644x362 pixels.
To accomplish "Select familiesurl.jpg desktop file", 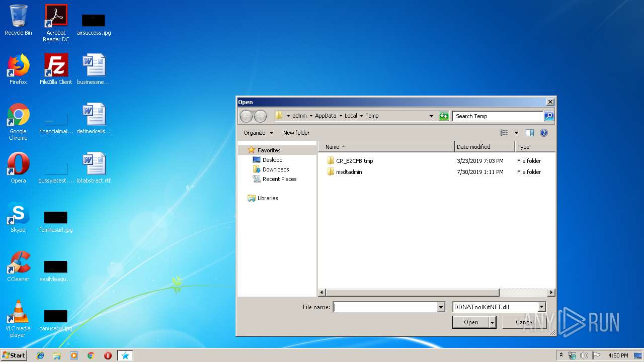I will [x=56, y=221].
